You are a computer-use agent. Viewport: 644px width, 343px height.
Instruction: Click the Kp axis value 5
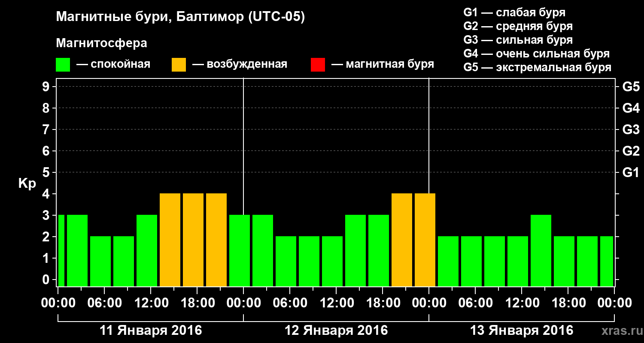click(47, 172)
